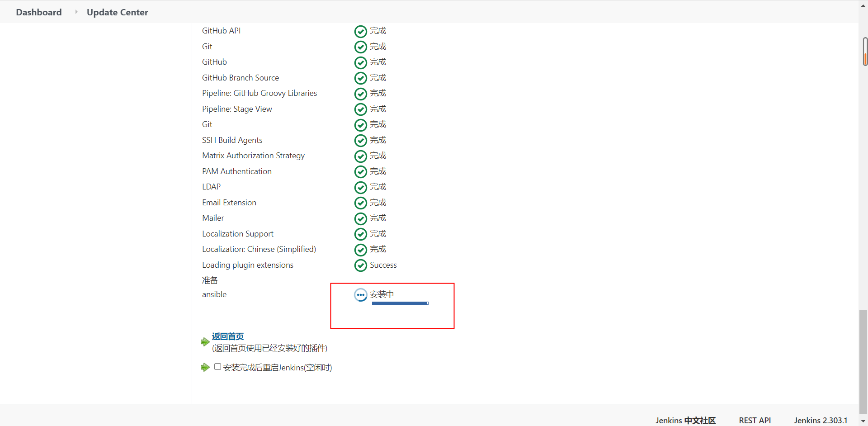This screenshot has width=868, height=426.
Task: Open the Update Center breadcrumb
Action: [x=118, y=12]
